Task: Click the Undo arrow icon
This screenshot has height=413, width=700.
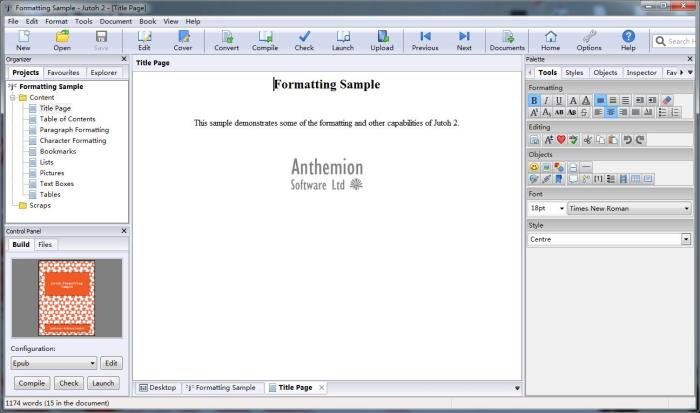Action: (x=627, y=140)
